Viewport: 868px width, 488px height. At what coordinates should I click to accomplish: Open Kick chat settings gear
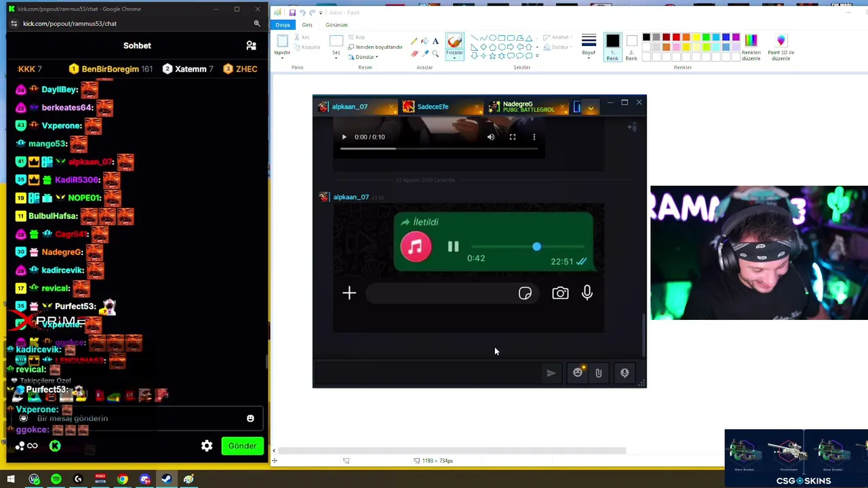click(x=207, y=446)
